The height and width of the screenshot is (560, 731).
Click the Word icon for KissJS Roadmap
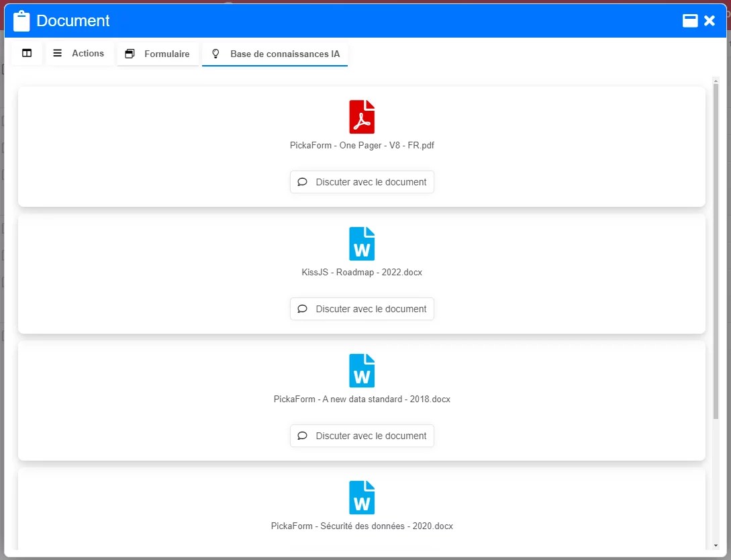coord(362,244)
